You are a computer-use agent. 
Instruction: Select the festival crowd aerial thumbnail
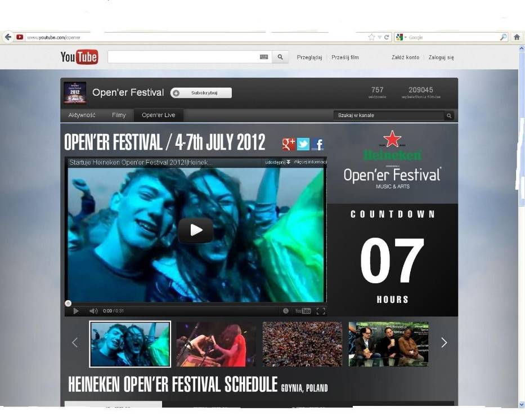pos(302,344)
